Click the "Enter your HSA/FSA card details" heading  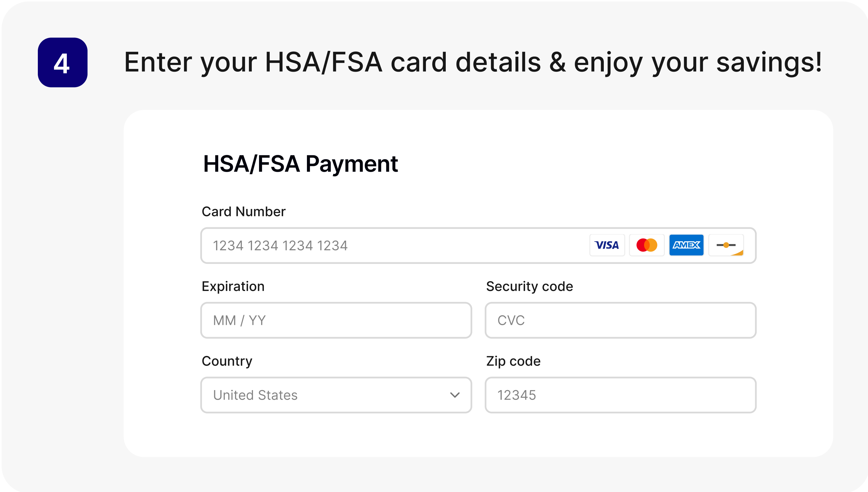473,63
